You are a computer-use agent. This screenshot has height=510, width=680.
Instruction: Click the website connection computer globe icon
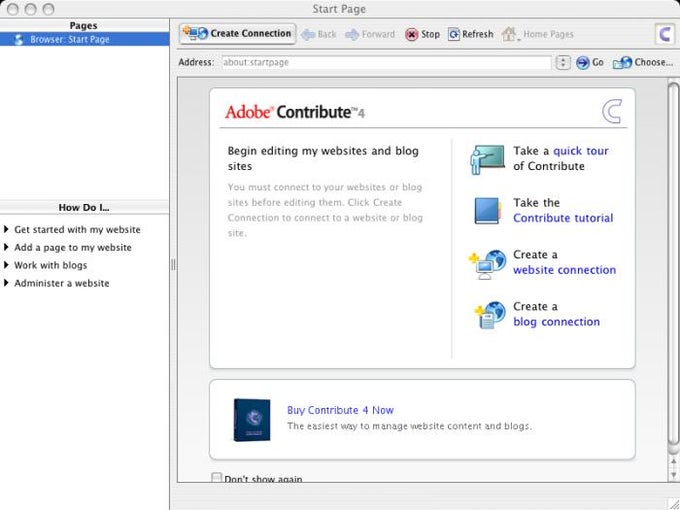click(487, 264)
